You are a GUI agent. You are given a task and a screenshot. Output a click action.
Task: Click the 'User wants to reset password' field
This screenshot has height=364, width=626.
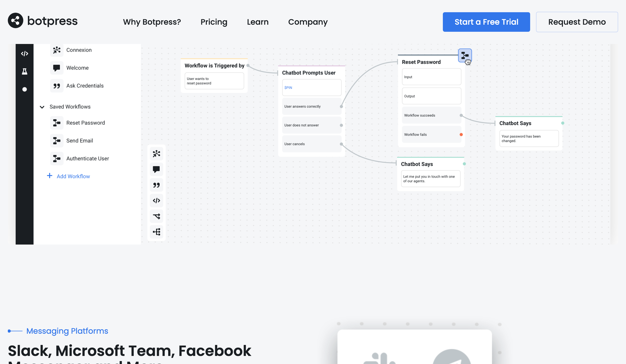(214, 81)
